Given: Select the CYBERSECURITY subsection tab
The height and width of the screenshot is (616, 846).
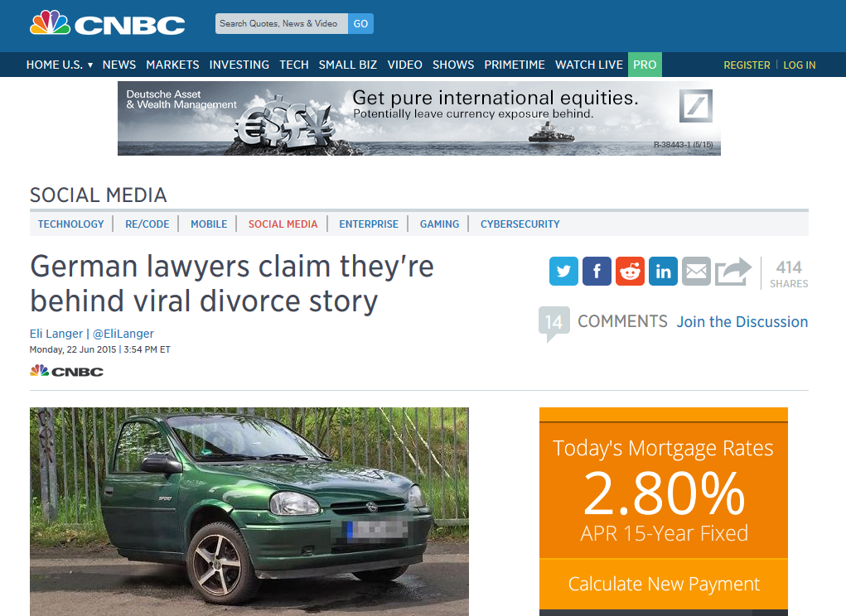Looking at the screenshot, I should click(x=520, y=224).
